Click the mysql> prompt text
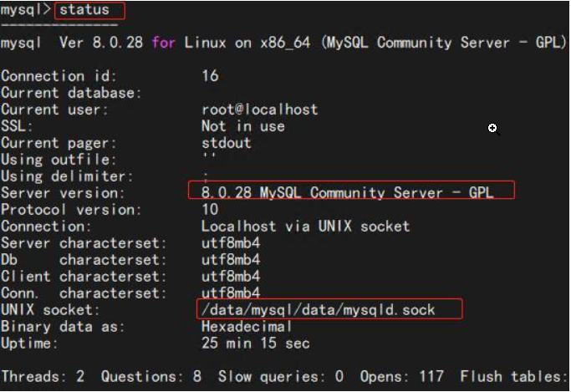The height and width of the screenshot is (392, 571). (x=25, y=10)
